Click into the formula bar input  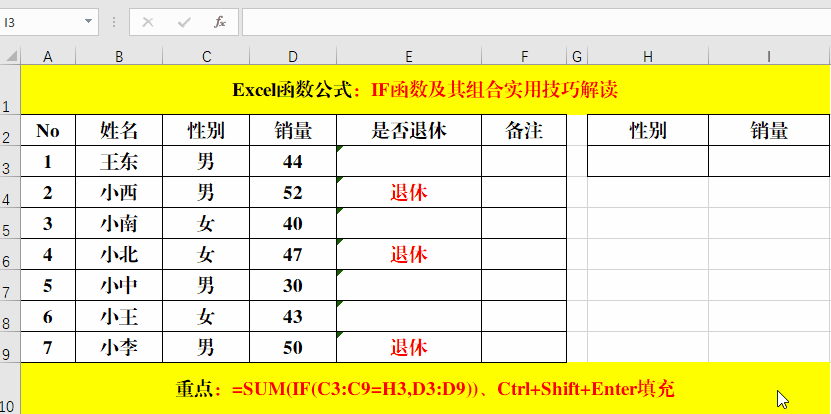tap(536, 22)
